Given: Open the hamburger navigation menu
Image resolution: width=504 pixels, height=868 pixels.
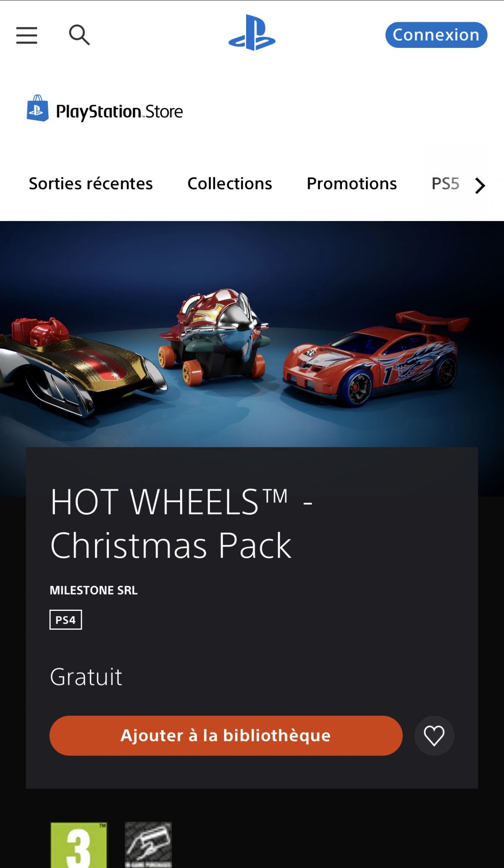Looking at the screenshot, I should [27, 35].
